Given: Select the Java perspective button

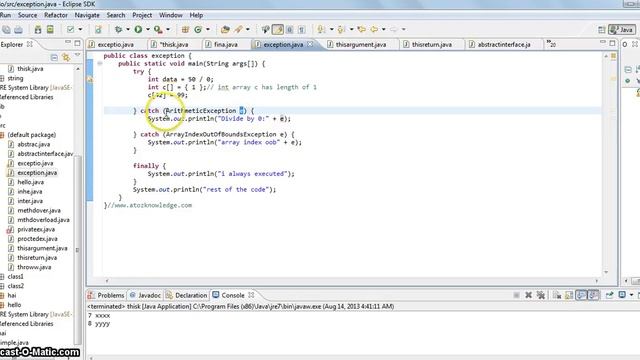Looking at the screenshot, I should 622,30.
